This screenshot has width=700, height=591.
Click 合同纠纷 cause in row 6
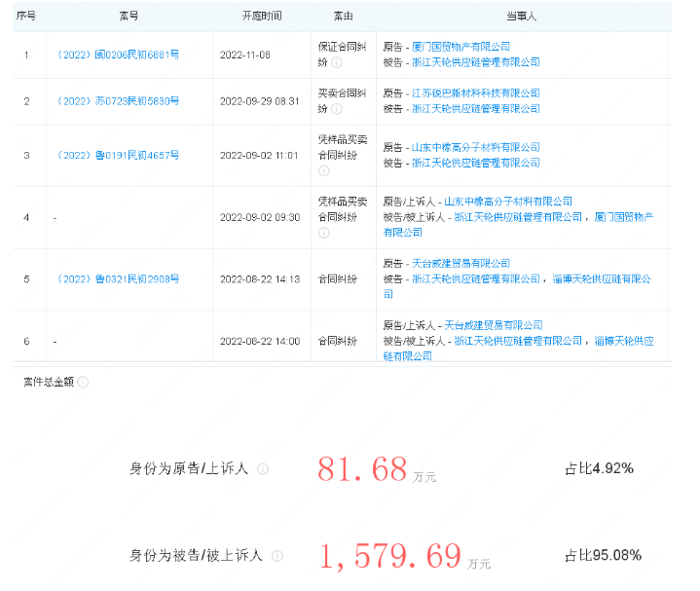[x=338, y=342]
